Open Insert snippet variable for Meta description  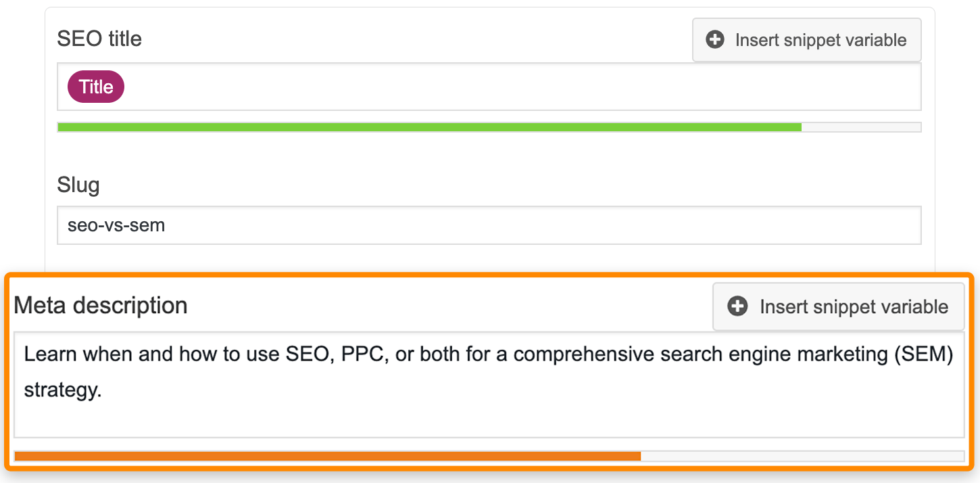(x=837, y=306)
